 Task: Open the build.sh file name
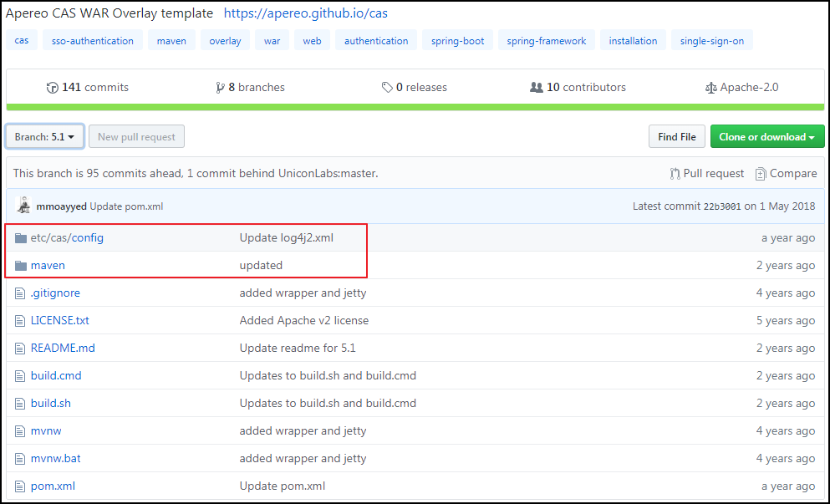click(51, 404)
